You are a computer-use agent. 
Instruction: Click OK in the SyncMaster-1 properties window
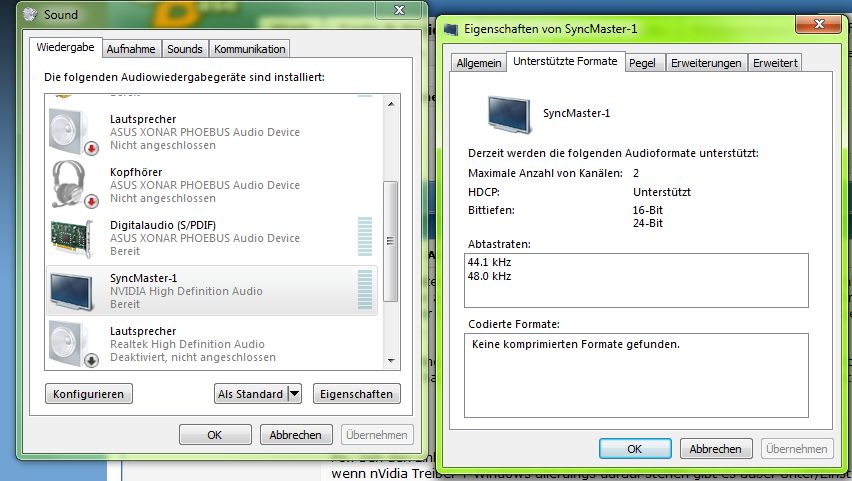[635, 449]
